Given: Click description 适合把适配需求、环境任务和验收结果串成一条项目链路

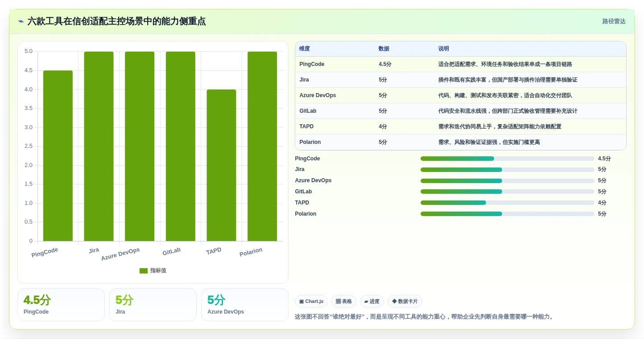Looking at the screenshot, I should pos(505,64).
